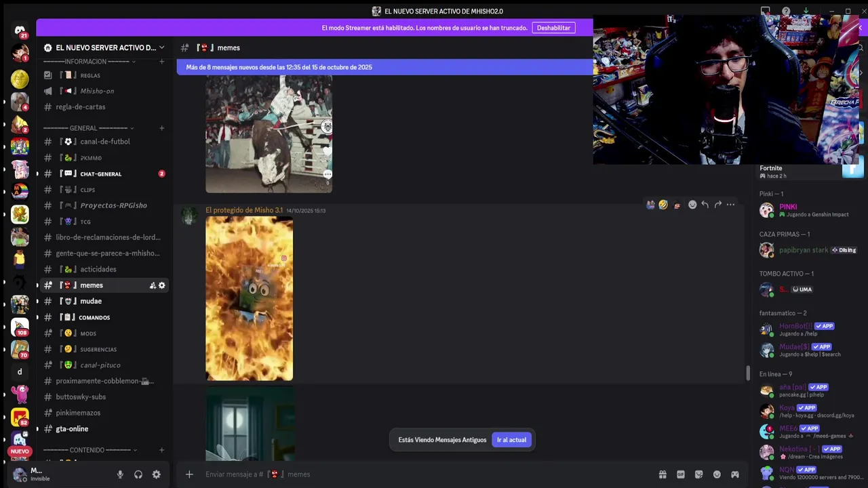This screenshot has width=868, height=488.
Task: Collapse the CONTENIDO category
Action: [90, 450]
